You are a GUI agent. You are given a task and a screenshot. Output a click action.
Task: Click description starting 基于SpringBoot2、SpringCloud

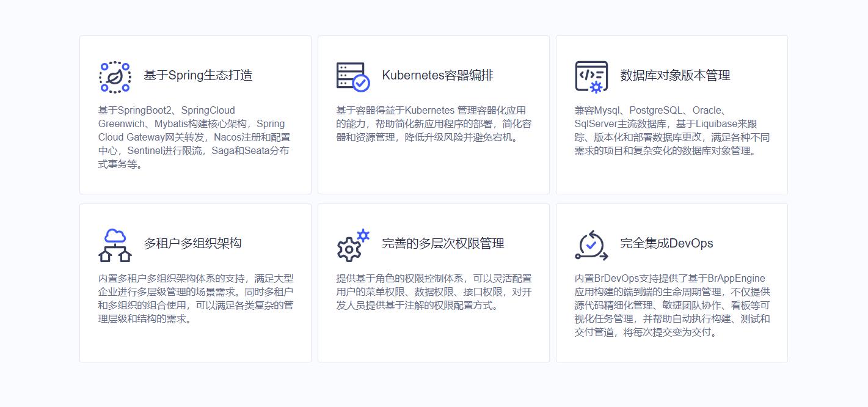click(195, 137)
